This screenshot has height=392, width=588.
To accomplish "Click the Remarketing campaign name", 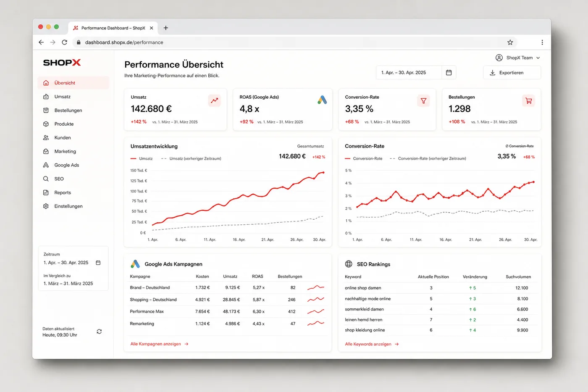I will [x=142, y=324].
